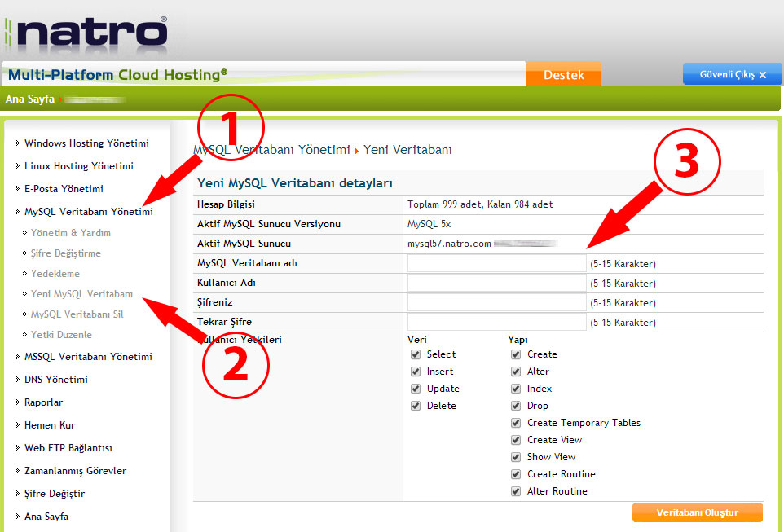The image size is (784, 532).
Task: Uncheck the Alter Routine checkbox
Action: point(516,491)
